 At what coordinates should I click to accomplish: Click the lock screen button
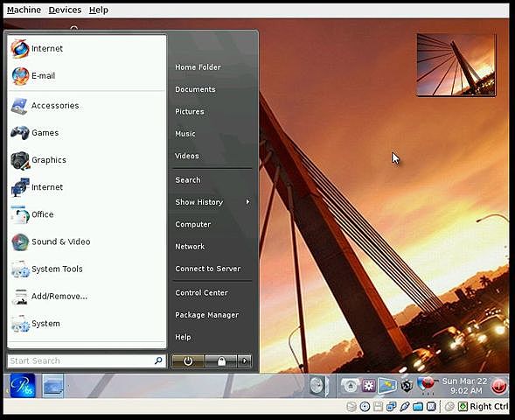point(221,361)
